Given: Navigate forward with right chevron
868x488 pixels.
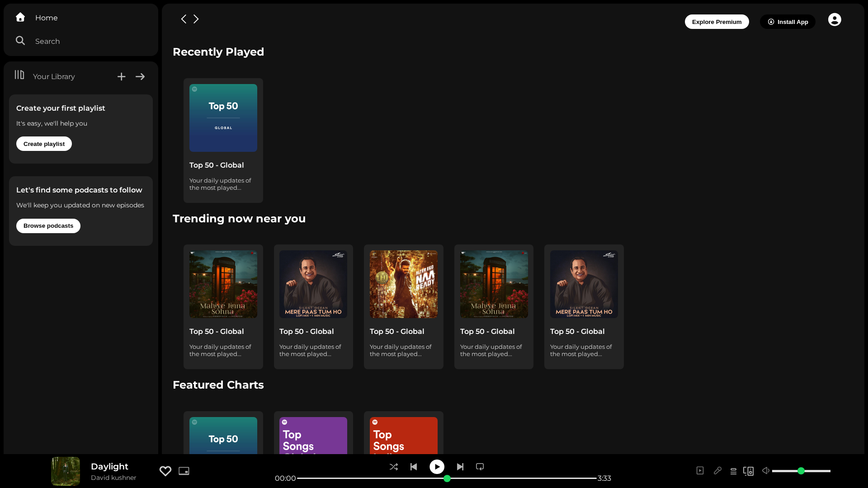Looking at the screenshot, I should tap(196, 19).
